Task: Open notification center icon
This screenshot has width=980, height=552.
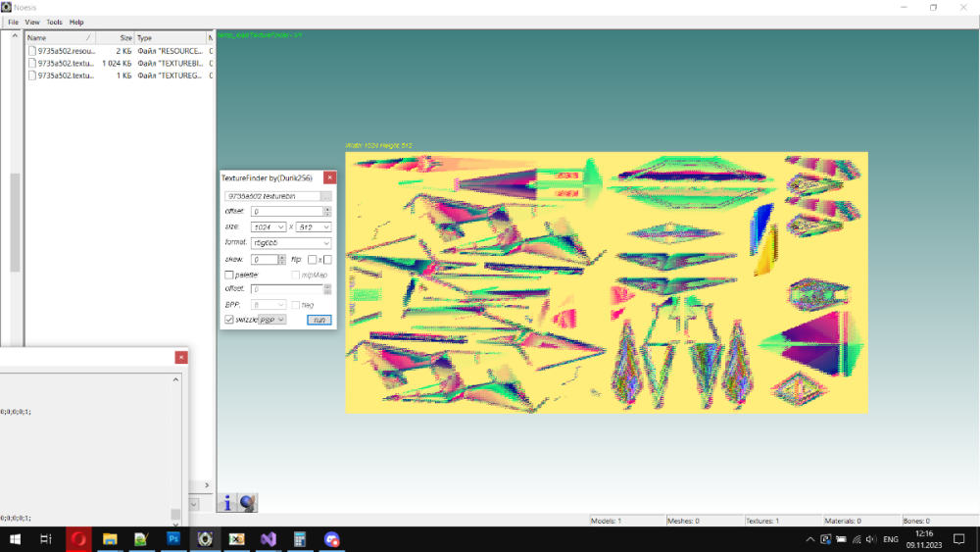Action: [959, 539]
